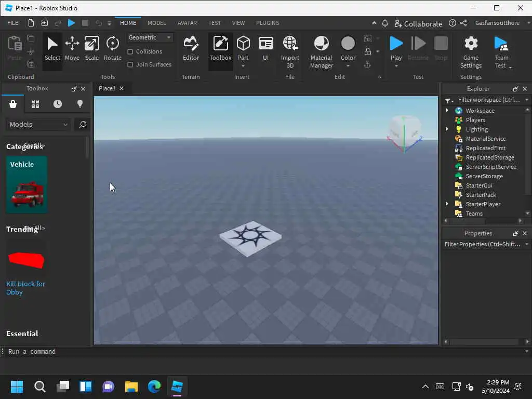Viewport: 532px width, 399px height.
Task: Click Filter Properties search field
Action: pos(483,244)
